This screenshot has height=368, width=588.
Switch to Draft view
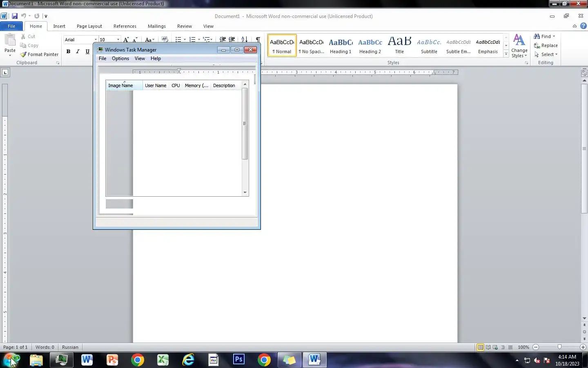coord(510,347)
